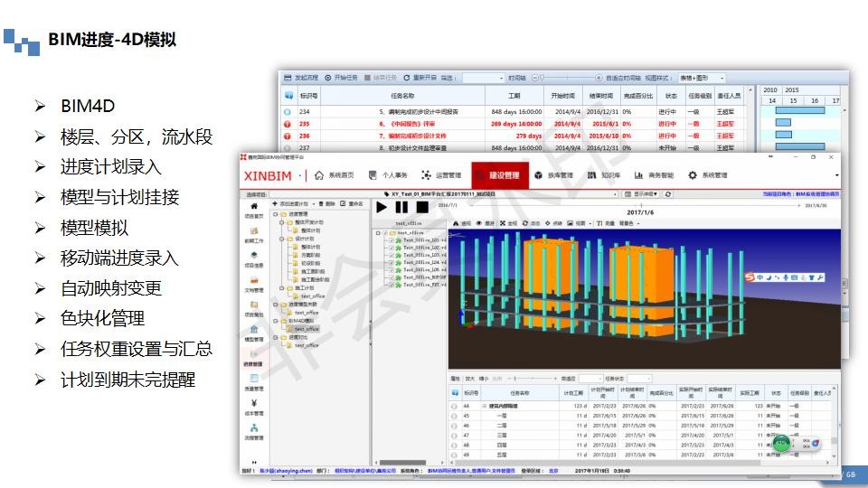Open the 显示详细 dropdown

tap(642, 194)
